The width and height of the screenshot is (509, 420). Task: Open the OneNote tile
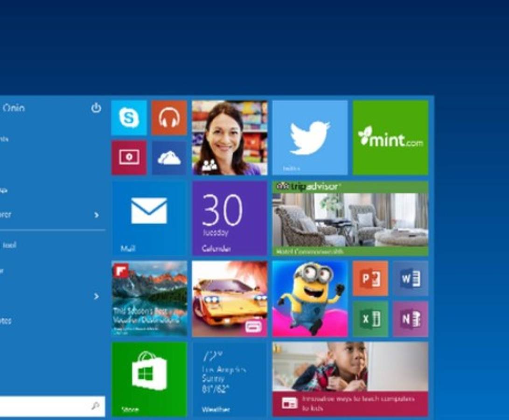(x=410, y=319)
